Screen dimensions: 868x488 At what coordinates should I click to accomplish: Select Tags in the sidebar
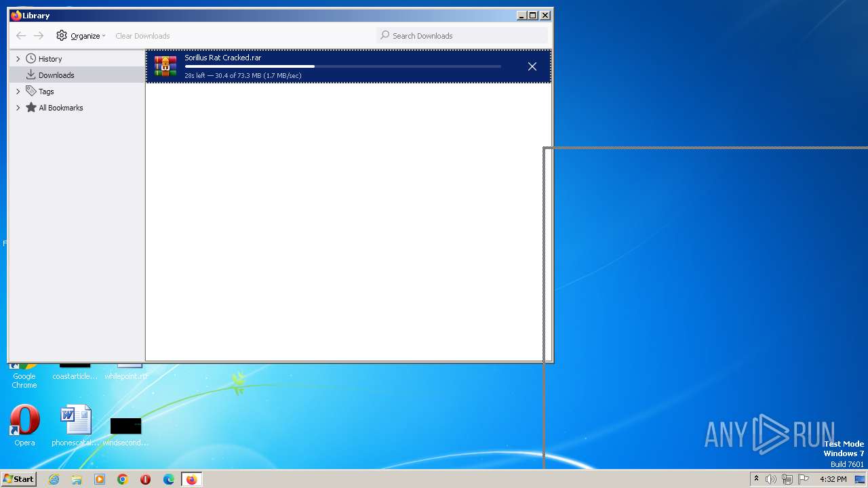(46, 91)
